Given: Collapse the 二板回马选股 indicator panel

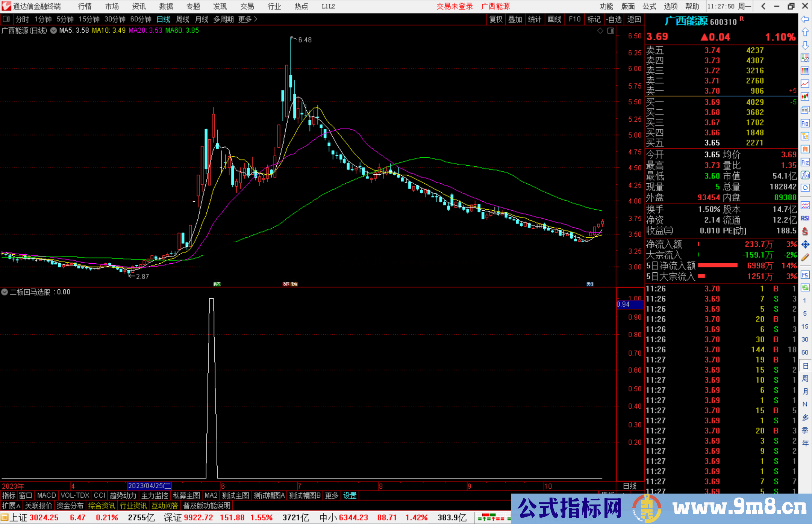Looking at the screenshot, I should tap(4, 292).
